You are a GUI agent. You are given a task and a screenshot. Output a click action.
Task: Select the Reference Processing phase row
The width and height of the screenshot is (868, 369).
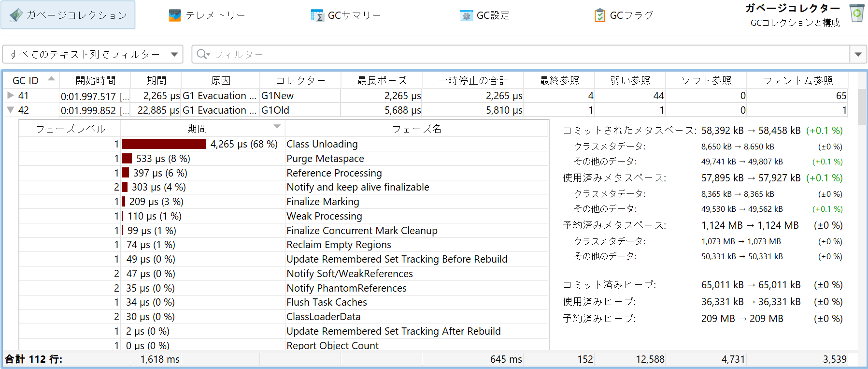click(x=284, y=173)
